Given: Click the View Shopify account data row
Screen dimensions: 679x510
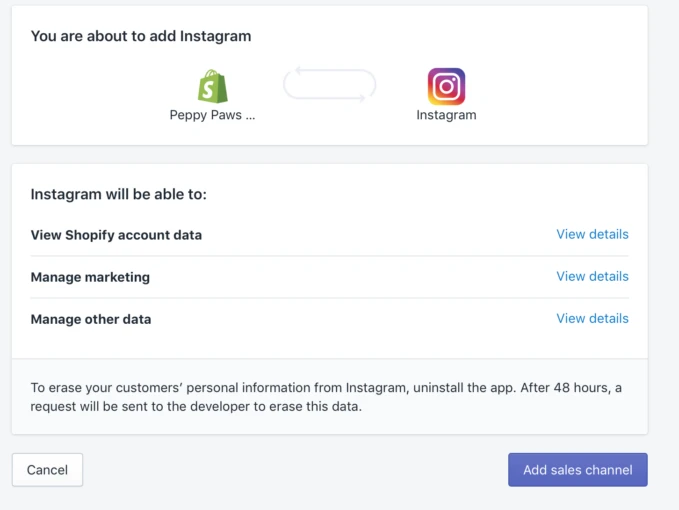Looking at the screenshot, I should tap(330, 235).
